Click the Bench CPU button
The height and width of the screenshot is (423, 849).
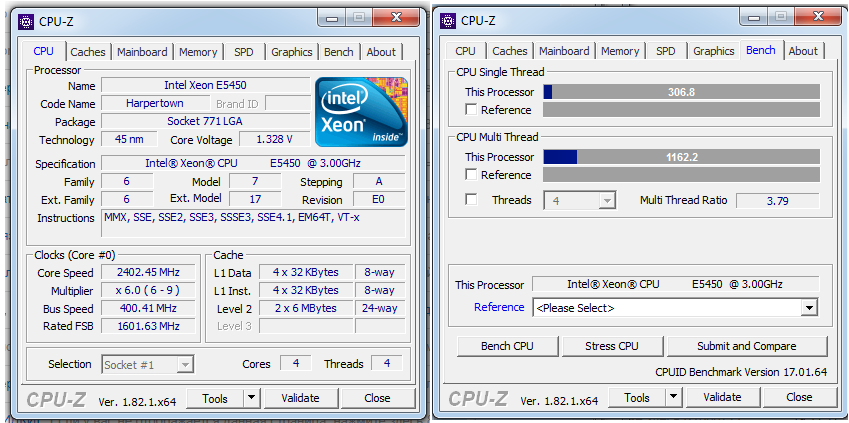pyautogui.click(x=507, y=346)
